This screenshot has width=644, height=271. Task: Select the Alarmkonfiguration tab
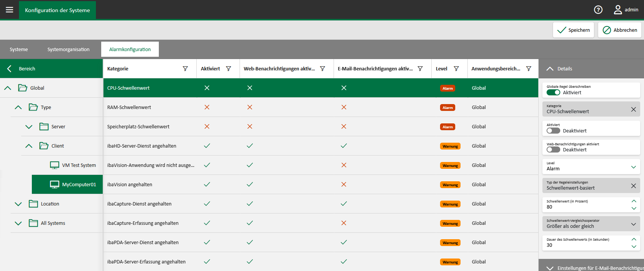click(x=130, y=49)
